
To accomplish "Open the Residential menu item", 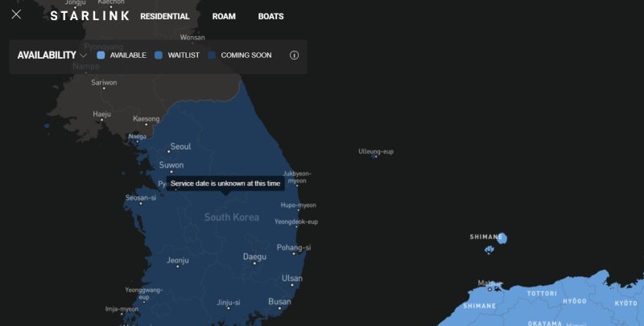I will pyautogui.click(x=165, y=16).
